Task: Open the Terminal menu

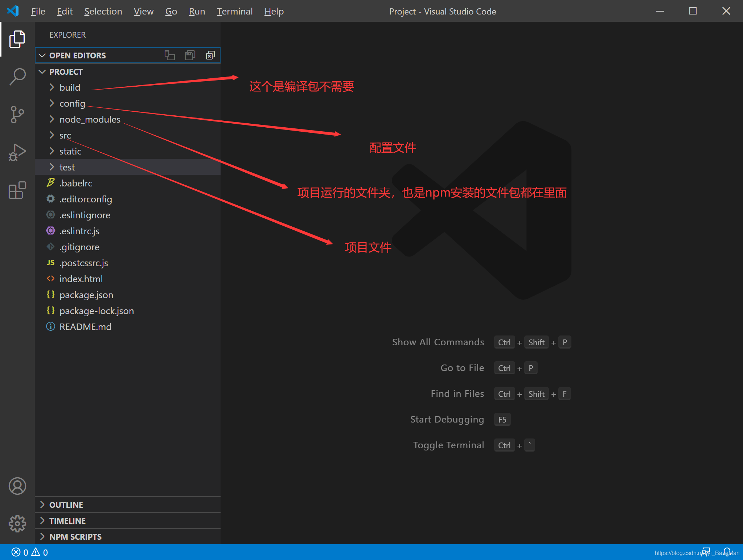Action: 234,11
